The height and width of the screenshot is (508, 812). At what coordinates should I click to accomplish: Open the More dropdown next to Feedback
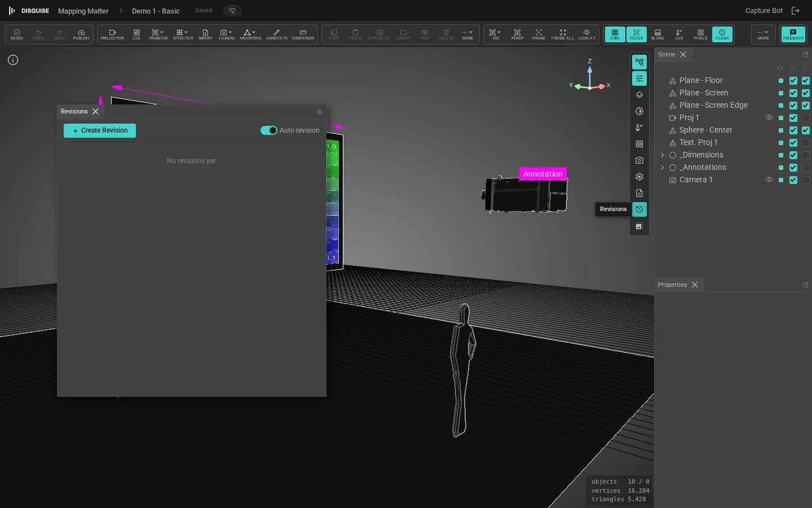[x=763, y=34]
